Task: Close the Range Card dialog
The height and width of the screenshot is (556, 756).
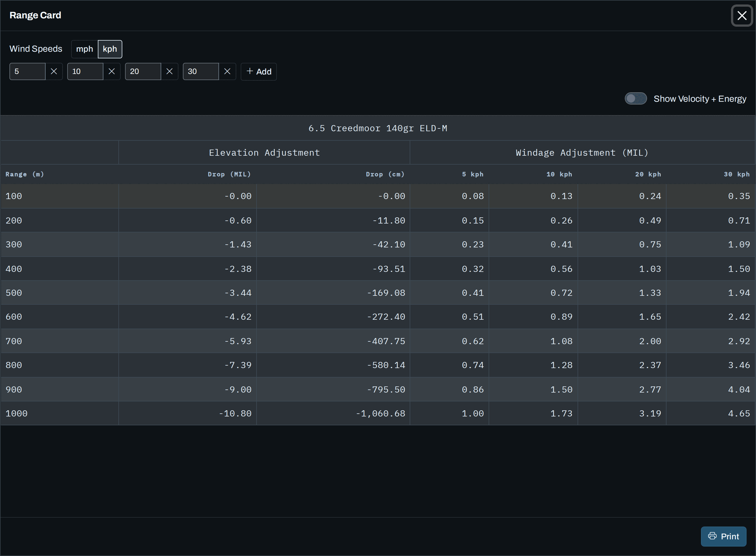Action: click(x=742, y=16)
